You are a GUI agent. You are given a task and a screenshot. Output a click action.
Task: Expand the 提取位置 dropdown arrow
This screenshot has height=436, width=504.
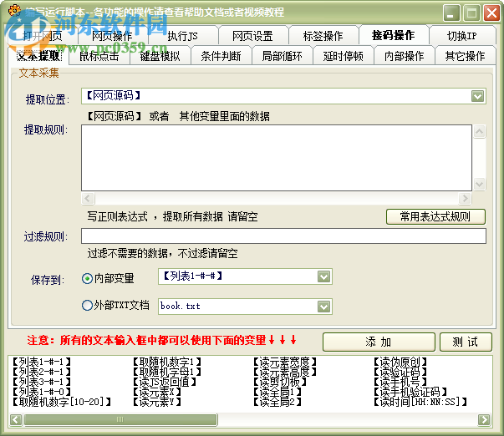pyautogui.click(x=477, y=96)
